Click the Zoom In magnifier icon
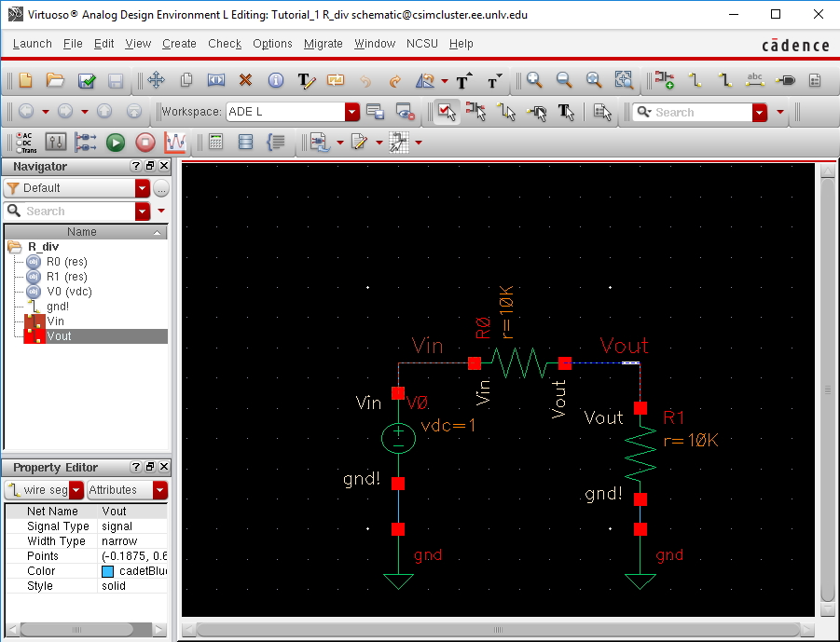 point(534,81)
